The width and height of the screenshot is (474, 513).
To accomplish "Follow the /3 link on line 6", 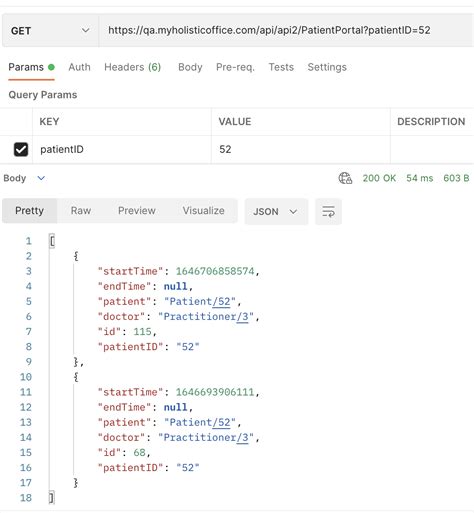I will coord(242,317).
